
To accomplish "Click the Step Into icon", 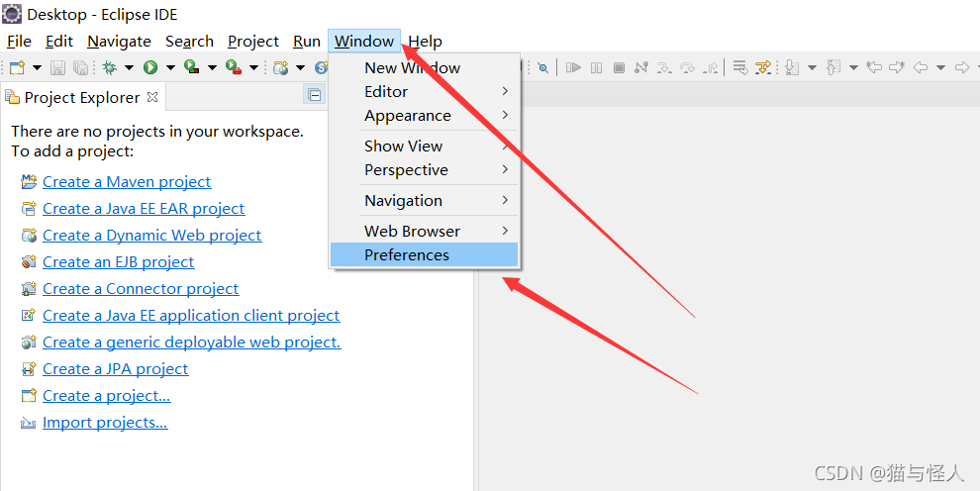I will pyautogui.click(x=664, y=67).
